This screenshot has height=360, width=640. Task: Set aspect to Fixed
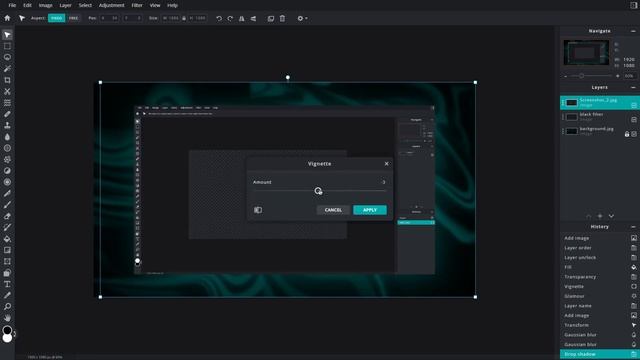point(56,18)
